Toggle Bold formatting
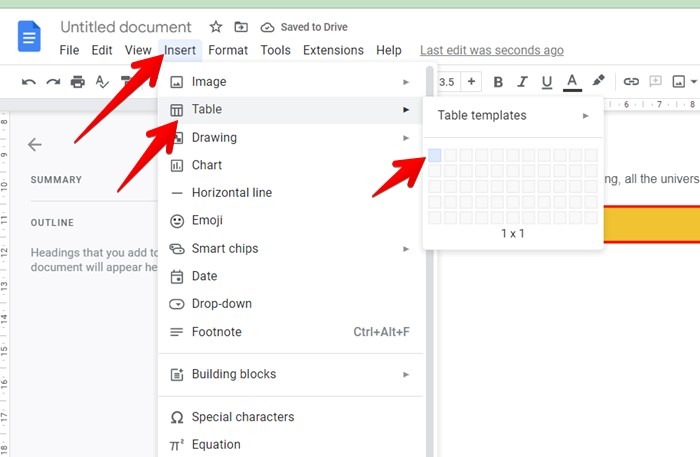Image resolution: width=700 pixels, height=457 pixels. point(498,82)
